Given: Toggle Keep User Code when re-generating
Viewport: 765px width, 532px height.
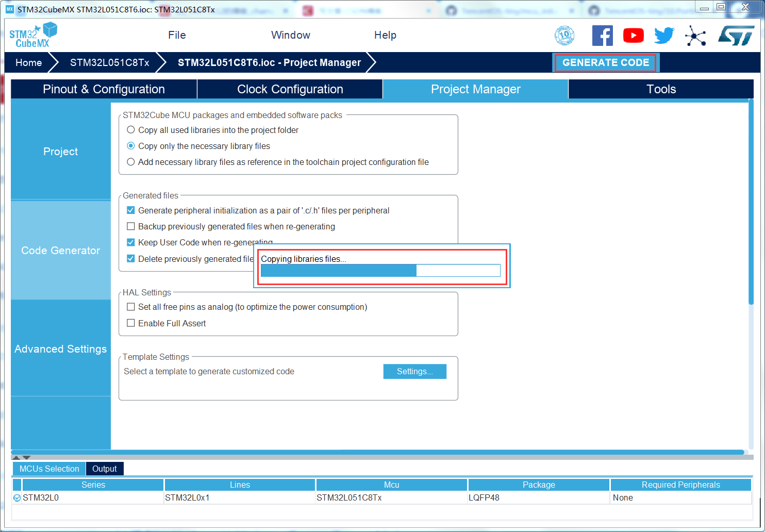Looking at the screenshot, I should pos(131,242).
